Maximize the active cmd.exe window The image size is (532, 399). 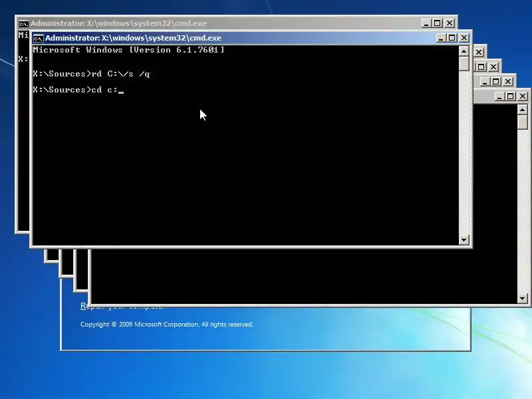[x=452, y=38]
